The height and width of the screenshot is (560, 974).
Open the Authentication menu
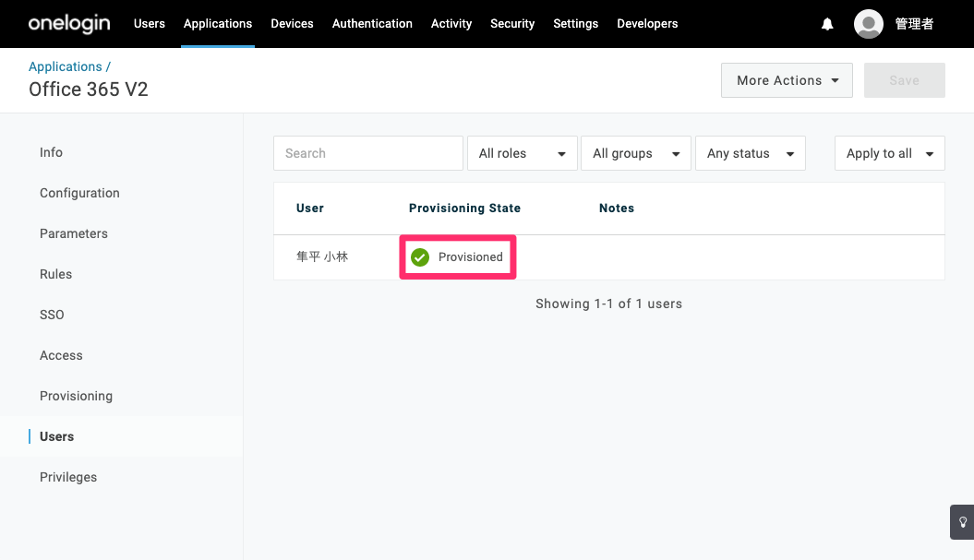372,24
